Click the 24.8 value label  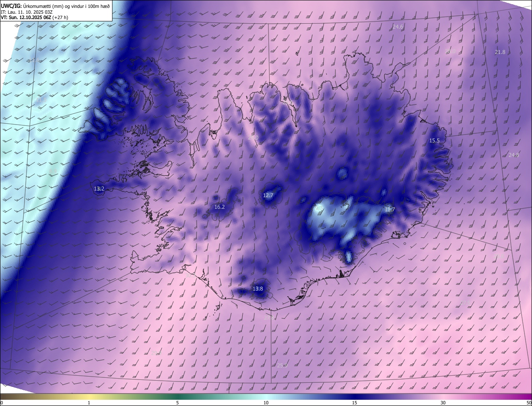[x=514, y=155]
